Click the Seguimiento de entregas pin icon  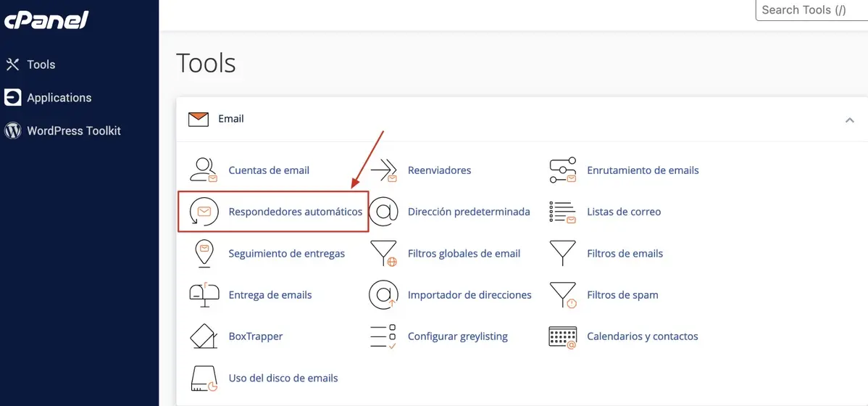click(x=203, y=254)
